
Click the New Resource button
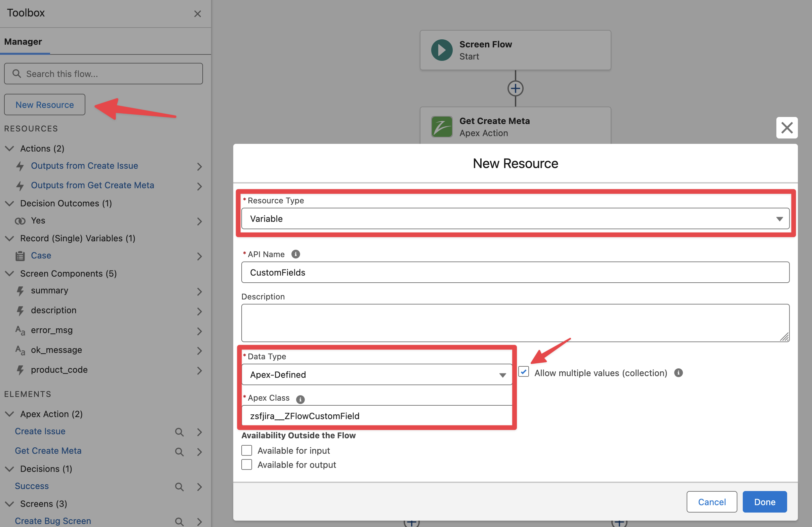click(x=45, y=105)
